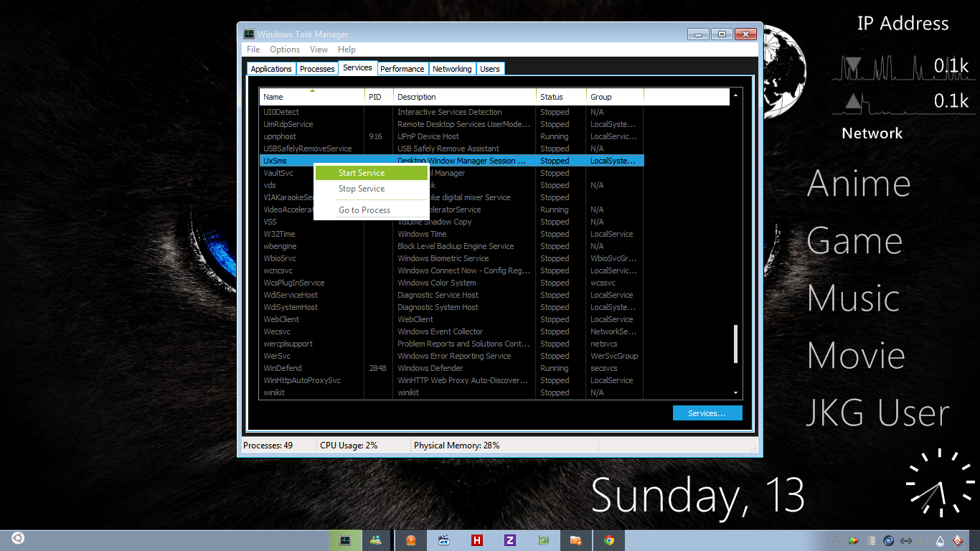Switch to the Users tab

click(x=490, y=69)
